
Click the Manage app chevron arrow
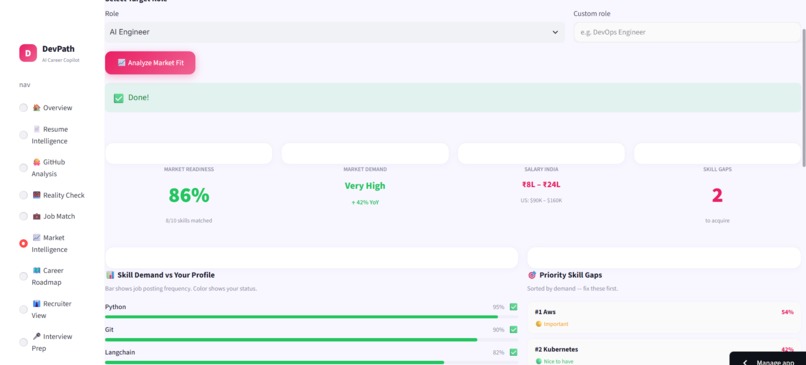[x=745, y=362]
